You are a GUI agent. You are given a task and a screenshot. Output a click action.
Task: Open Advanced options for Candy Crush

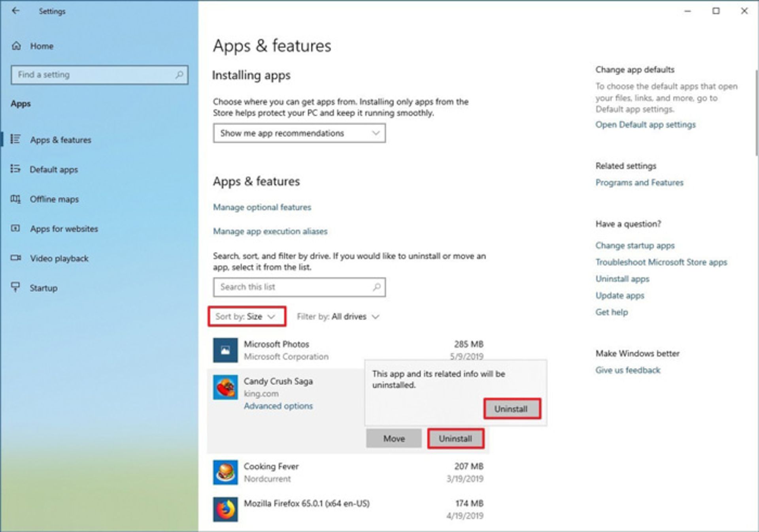tap(278, 406)
